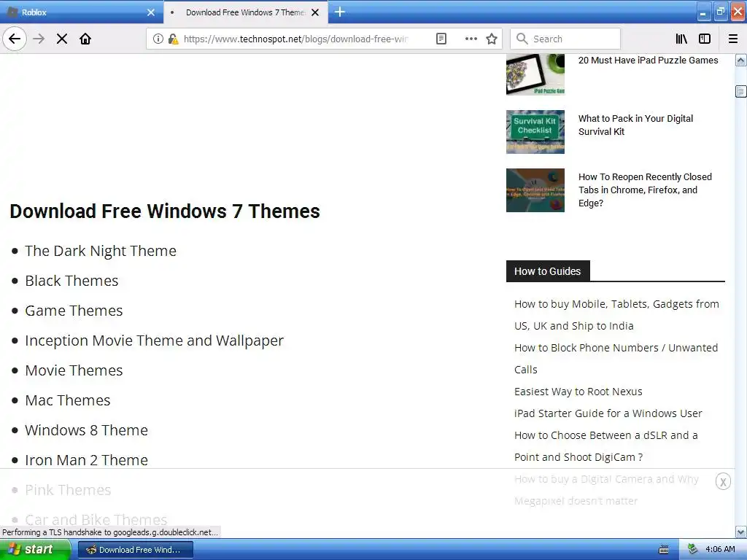Click the forward navigation arrow
The height and width of the screenshot is (560, 747).
click(39, 39)
